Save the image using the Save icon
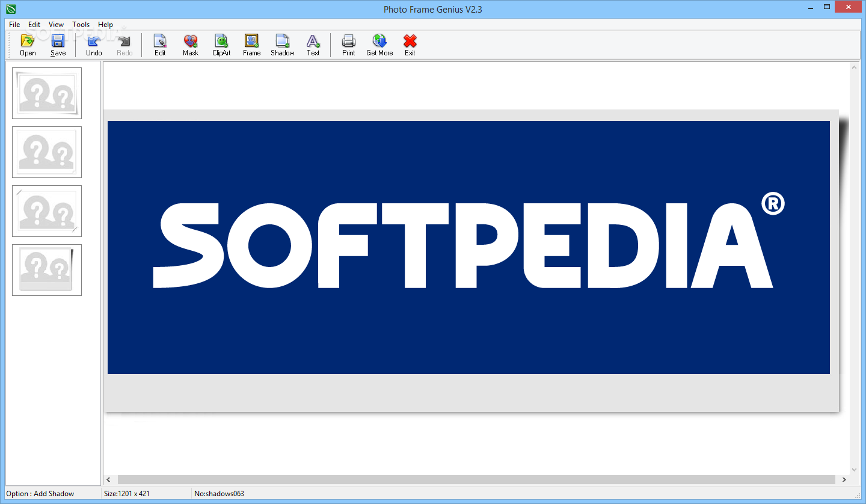 (x=58, y=45)
